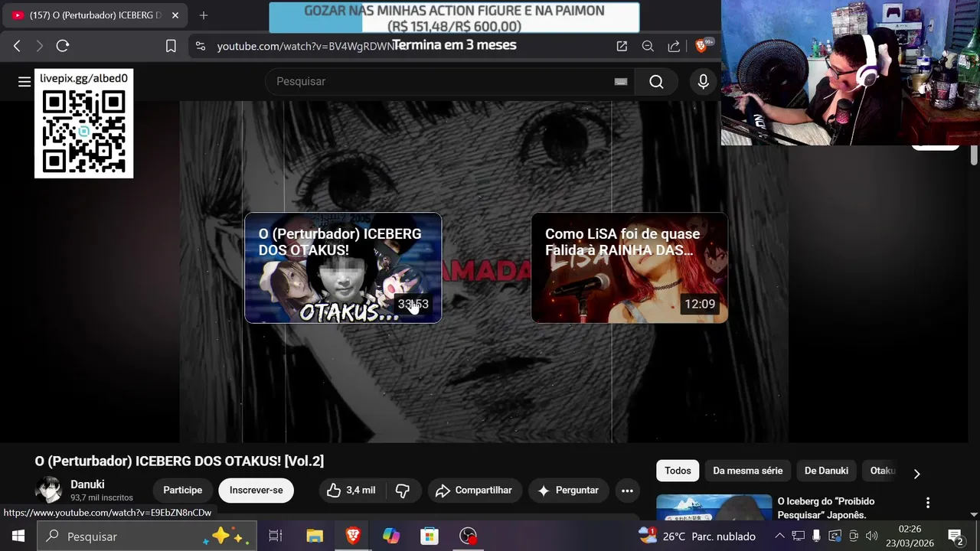Open the on-screen keyboard icon in search box
This screenshot has height=551, width=980.
pos(621,81)
